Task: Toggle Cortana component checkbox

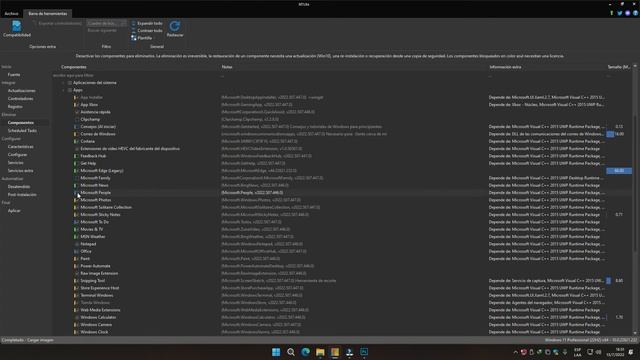Action: coord(76,142)
